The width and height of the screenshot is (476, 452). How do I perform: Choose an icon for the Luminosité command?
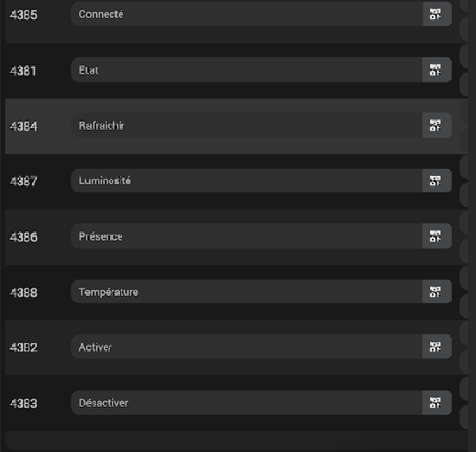(x=437, y=181)
